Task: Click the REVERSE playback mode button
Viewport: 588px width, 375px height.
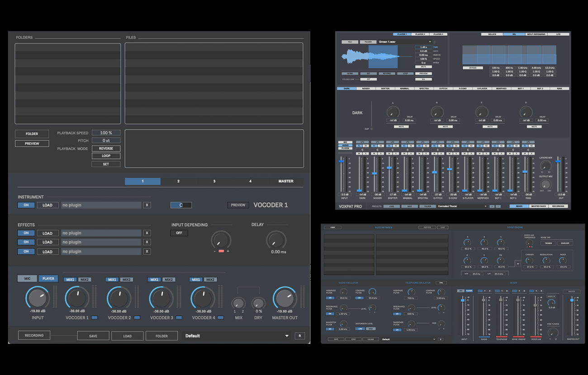Action: point(105,148)
